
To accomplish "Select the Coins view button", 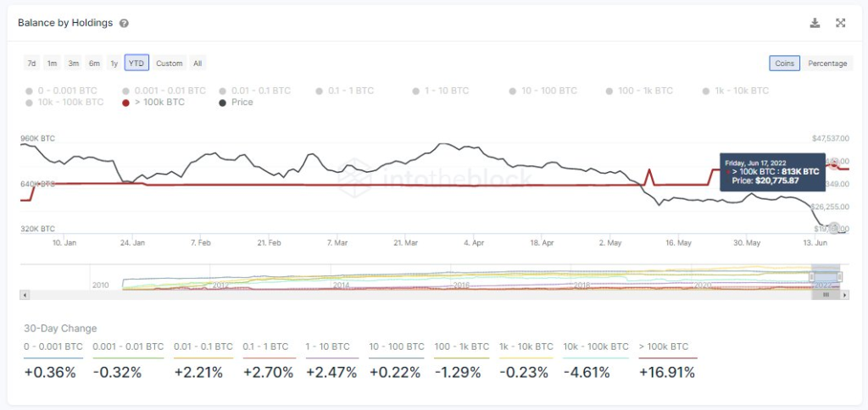I will pos(784,63).
